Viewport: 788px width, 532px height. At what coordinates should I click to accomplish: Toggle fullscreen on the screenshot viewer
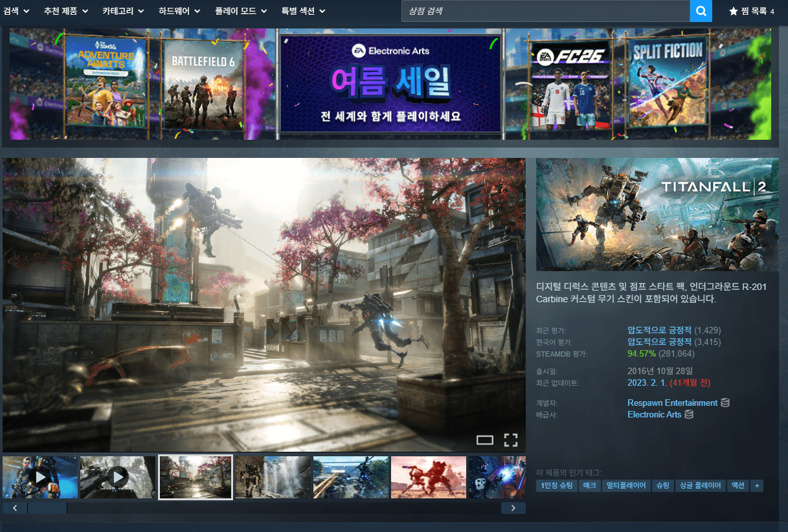pyautogui.click(x=511, y=440)
